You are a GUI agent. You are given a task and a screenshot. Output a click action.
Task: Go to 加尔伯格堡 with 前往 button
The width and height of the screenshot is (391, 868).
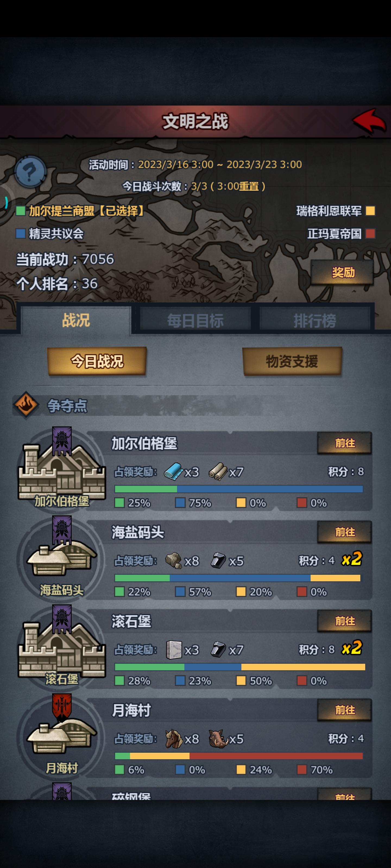coord(345,443)
